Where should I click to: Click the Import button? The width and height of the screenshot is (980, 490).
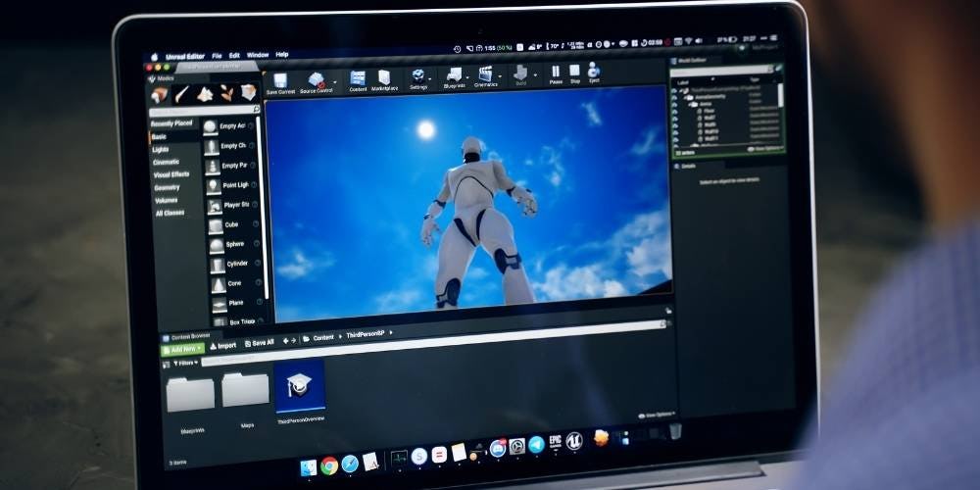(x=223, y=346)
